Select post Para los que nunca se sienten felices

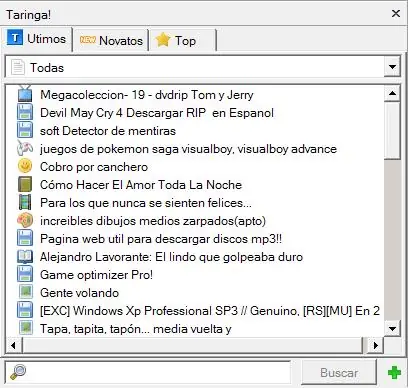pyautogui.click(x=146, y=203)
